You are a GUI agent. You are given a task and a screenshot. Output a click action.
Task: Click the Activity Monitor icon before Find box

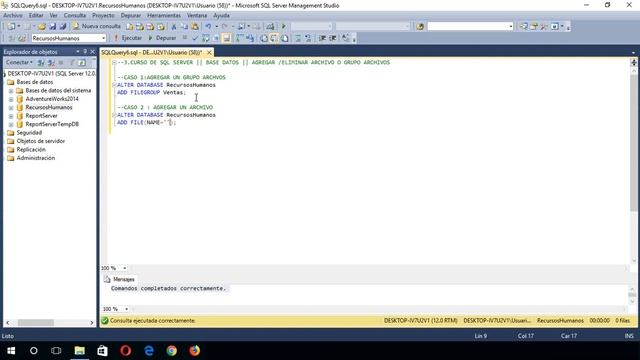tap(420, 27)
